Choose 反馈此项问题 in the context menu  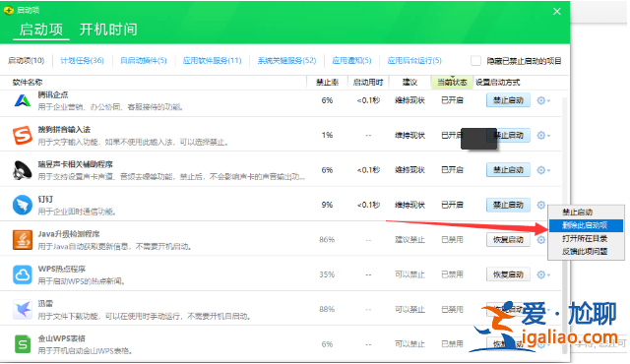coord(587,252)
